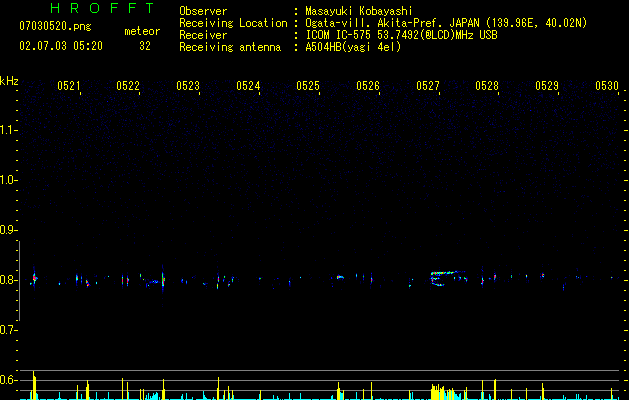Click the 1.1 kHz axis label
Viewport: 629px width, 400px height.
click(8, 130)
